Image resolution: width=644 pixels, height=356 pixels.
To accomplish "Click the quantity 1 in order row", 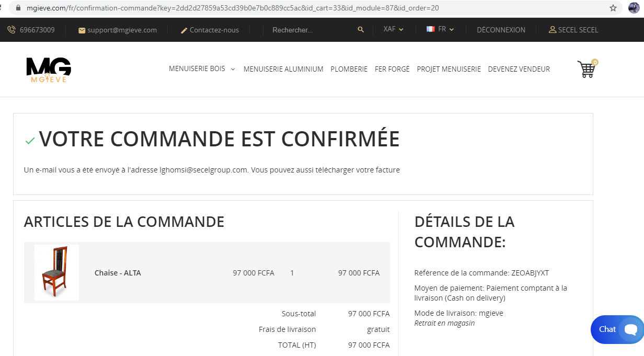I will 292,273.
